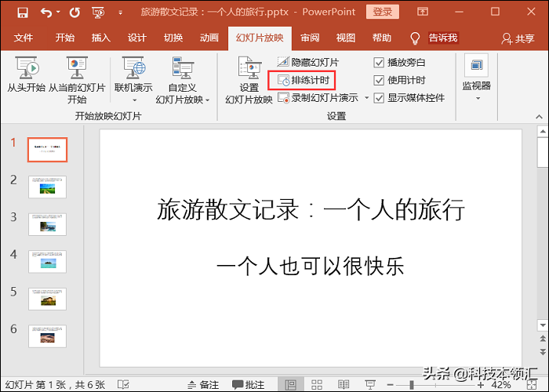Toggle the 显示媒体控件 checkbox
Screen dimensions: 549x392
point(379,98)
